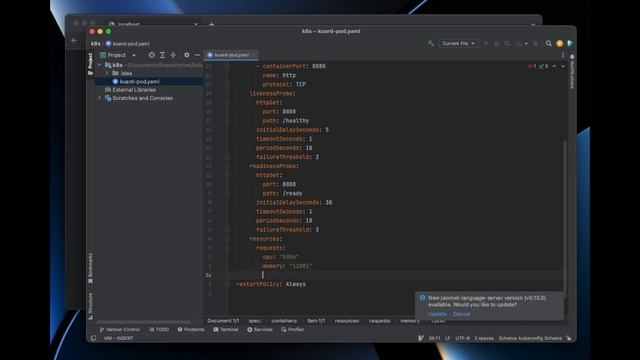The height and width of the screenshot is (360, 640).
Task: Click the resources: breadcrumb
Action: [347, 321]
